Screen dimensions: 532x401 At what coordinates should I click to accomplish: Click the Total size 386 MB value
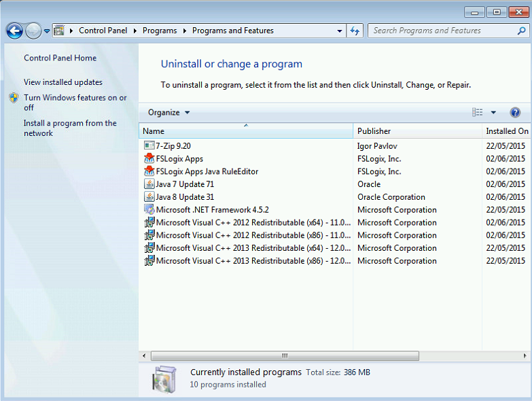357,372
